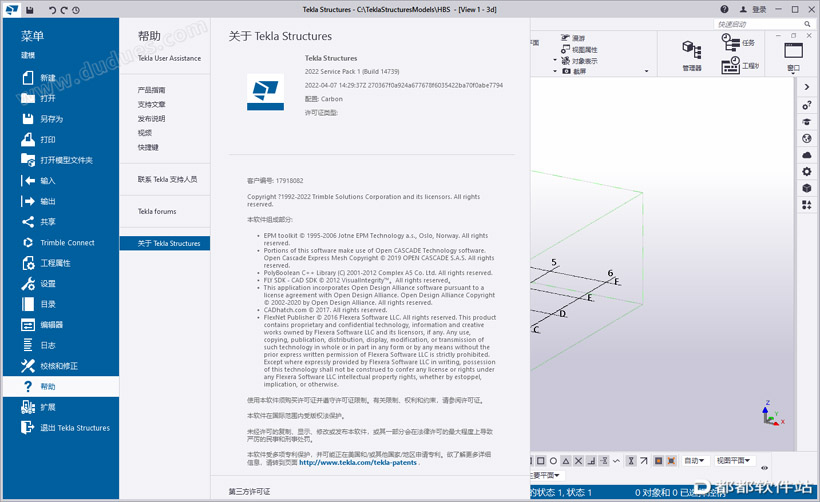
Task: Click the redo arrow in title bar
Action: [x=64, y=9]
